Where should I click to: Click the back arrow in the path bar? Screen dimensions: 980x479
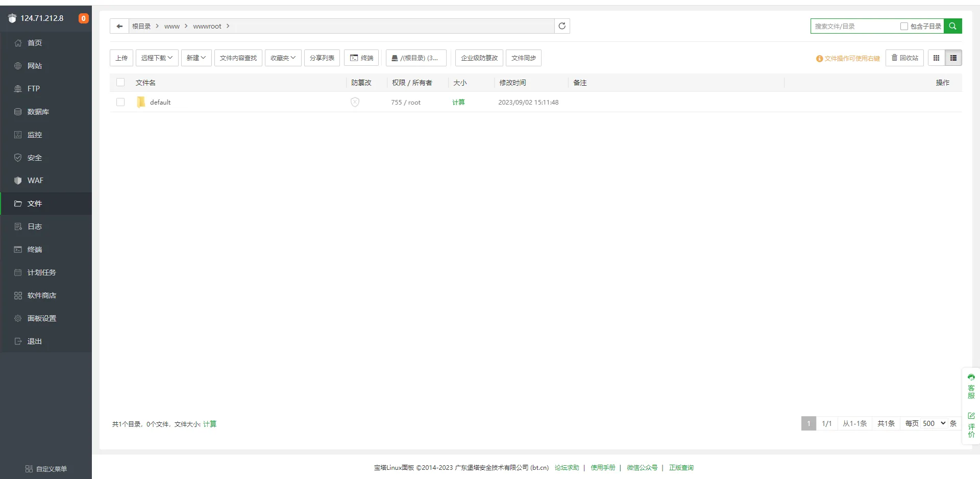(x=119, y=26)
